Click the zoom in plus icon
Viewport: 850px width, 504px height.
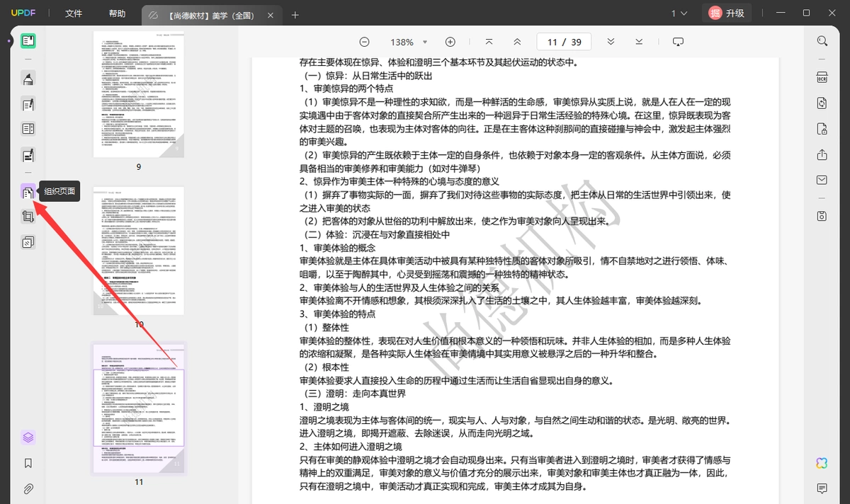click(x=450, y=42)
